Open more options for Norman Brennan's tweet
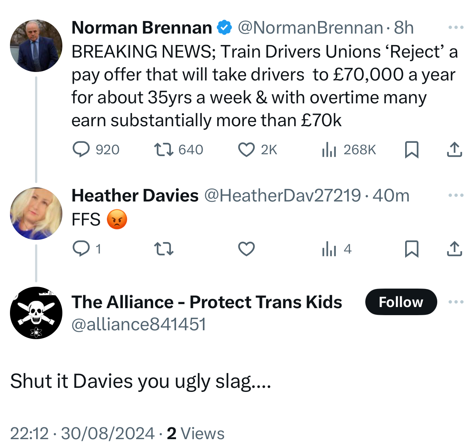The width and height of the screenshot is (476, 448). tap(456, 27)
